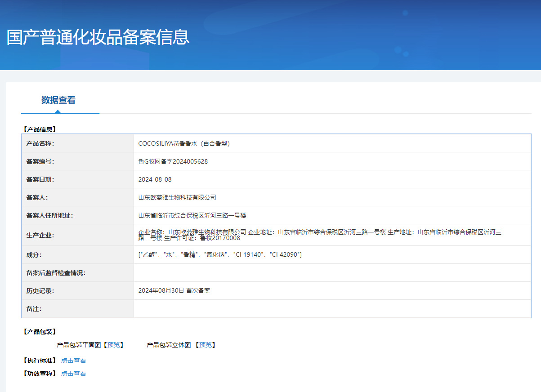
Task: Click the empty 备案后监督检查情况 value cell
Action: point(332,273)
